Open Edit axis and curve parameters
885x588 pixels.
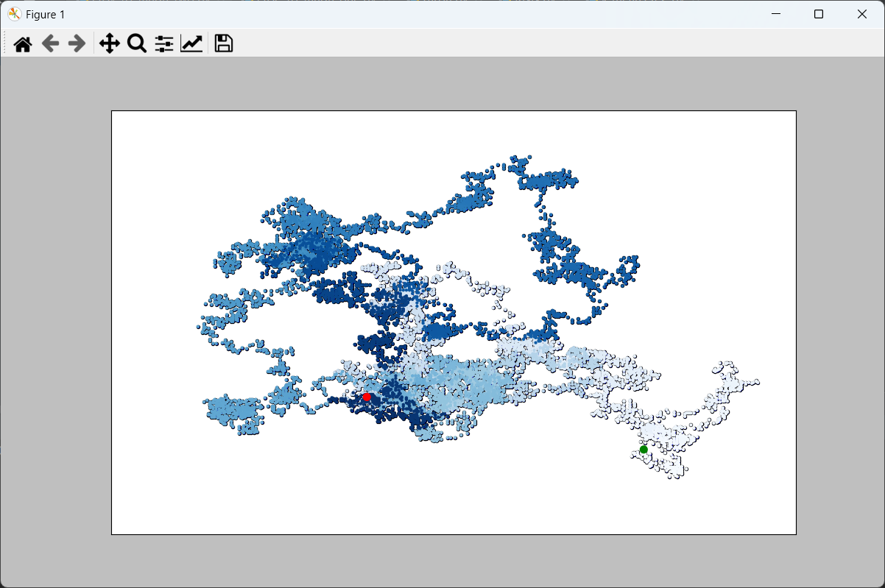[191, 44]
